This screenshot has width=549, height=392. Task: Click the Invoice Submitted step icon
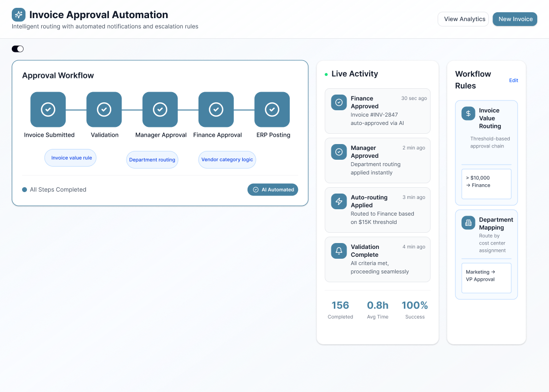point(48,110)
